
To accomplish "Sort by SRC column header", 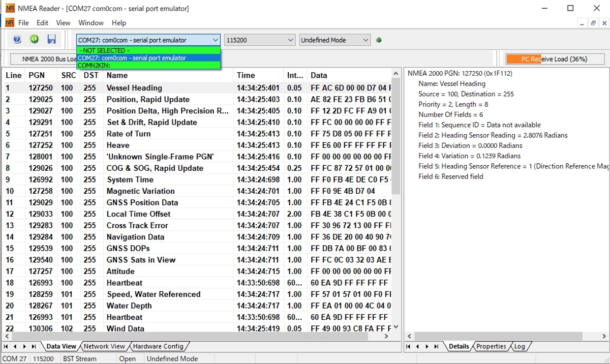I will tap(70, 75).
